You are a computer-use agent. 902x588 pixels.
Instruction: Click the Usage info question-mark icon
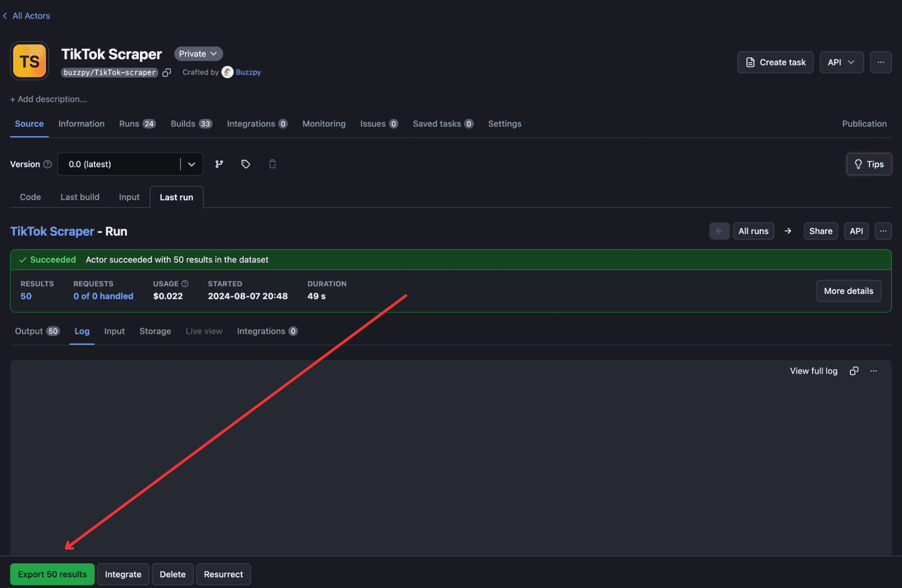pyautogui.click(x=186, y=283)
